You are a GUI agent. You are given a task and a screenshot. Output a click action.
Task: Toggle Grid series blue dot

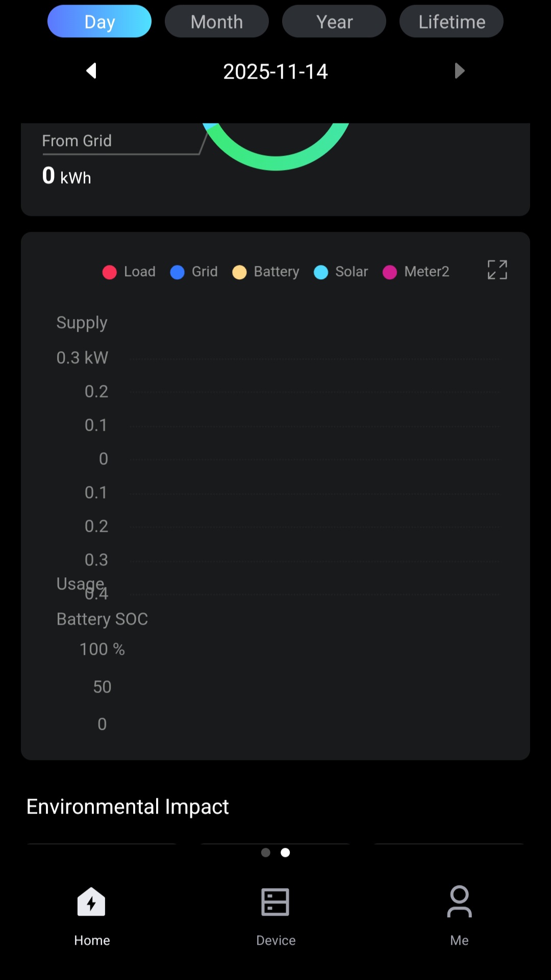tap(177, 272)
